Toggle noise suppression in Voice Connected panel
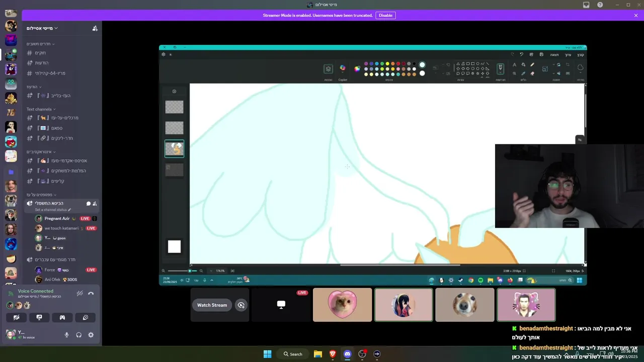 (79, 294)
